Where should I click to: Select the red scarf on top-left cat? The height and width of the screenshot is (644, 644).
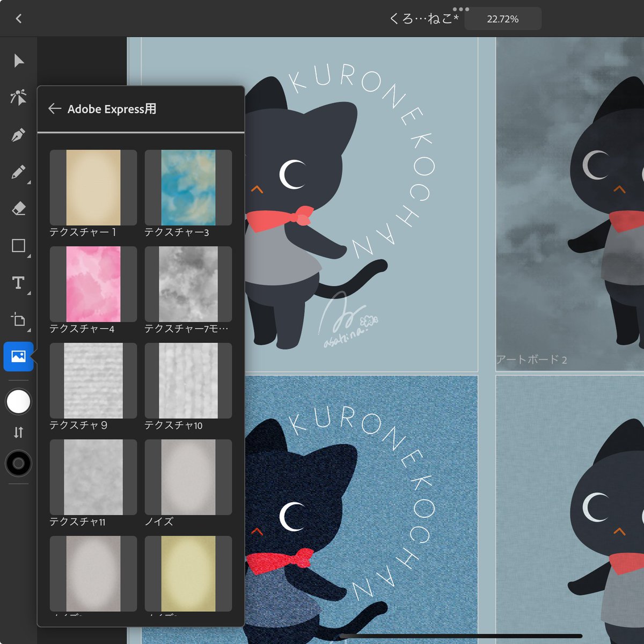click(x=280, y=218)
